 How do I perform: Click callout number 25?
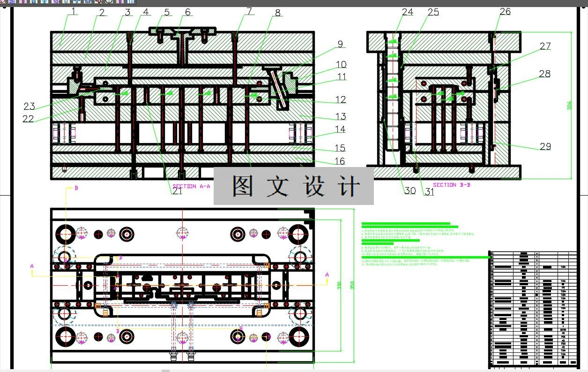coord(433,12)
